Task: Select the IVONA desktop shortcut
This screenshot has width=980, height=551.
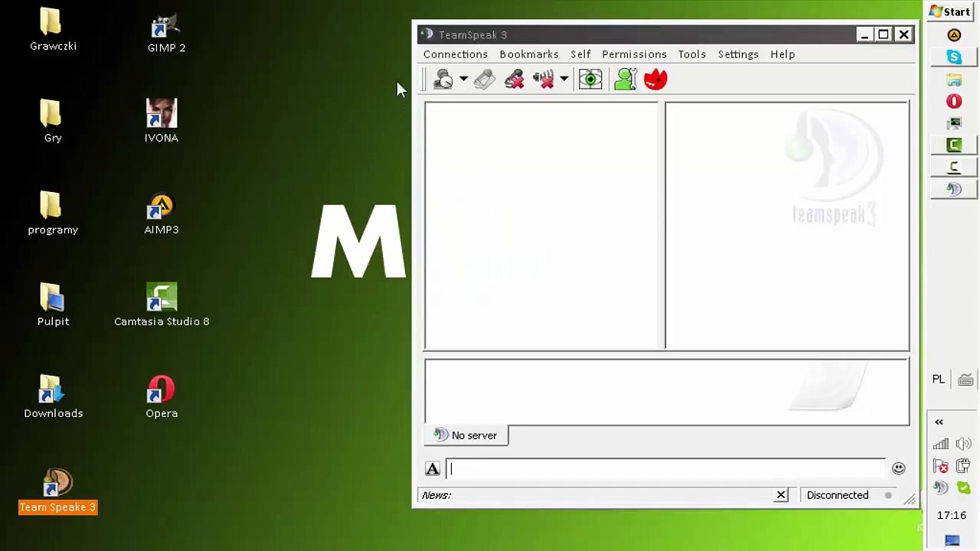Action: (162, 122)
